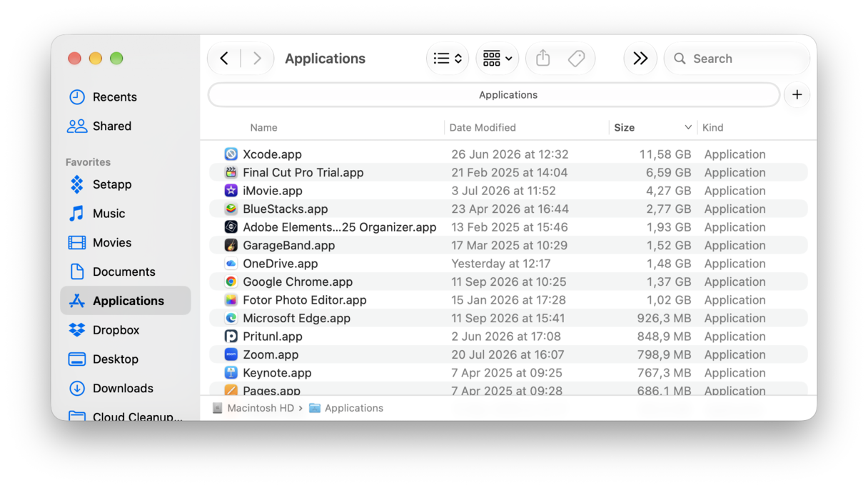868x488 pixels.
Task: Click the GarageBand guitar icon
Action: click(231, 245)
